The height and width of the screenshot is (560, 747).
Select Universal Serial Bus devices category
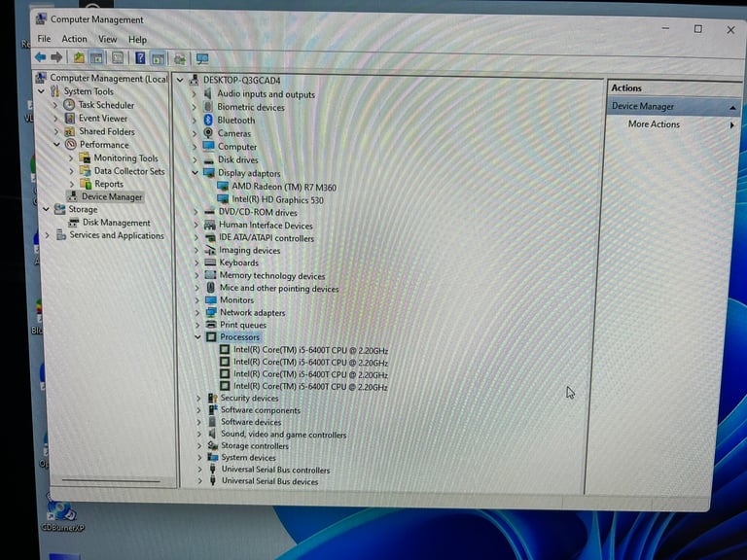click(269, 481)
